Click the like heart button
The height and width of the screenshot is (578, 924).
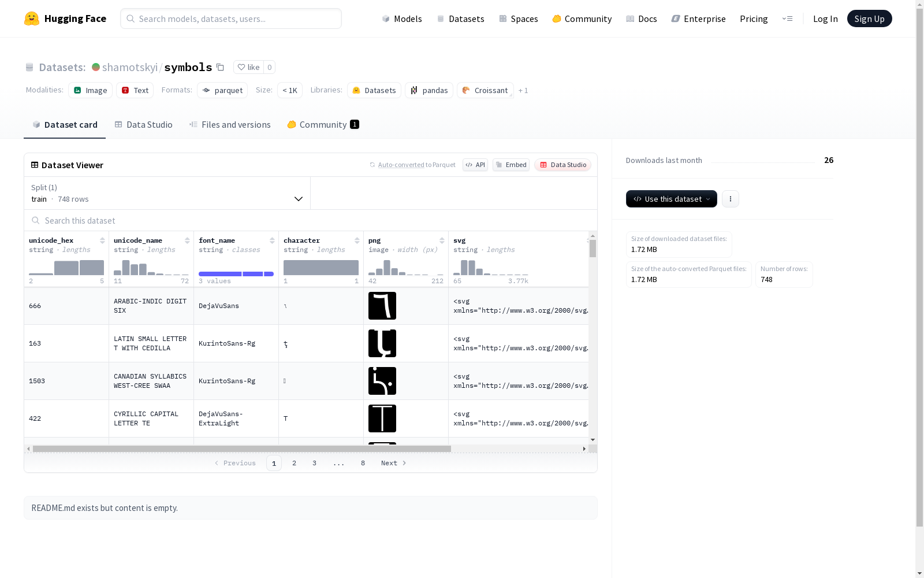(248, 67)
